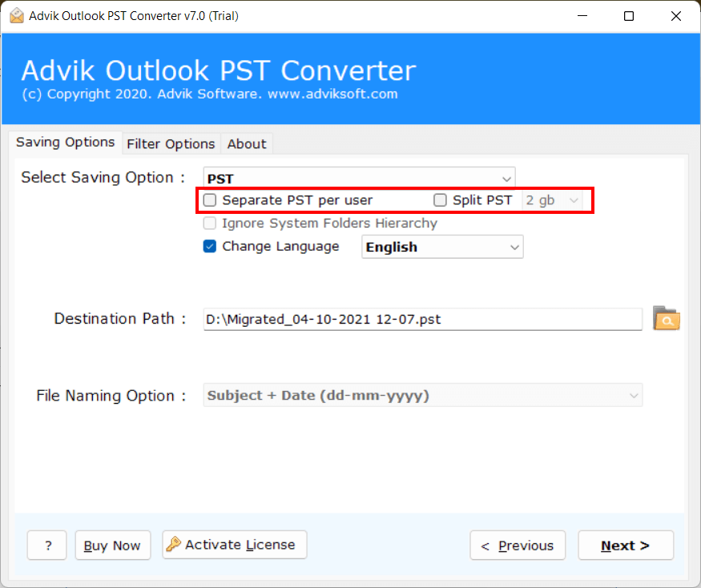Minimize the Advik converter window
Image resolution: width=701 pixels, height=588 pixels.
click(x=582, y=16)
